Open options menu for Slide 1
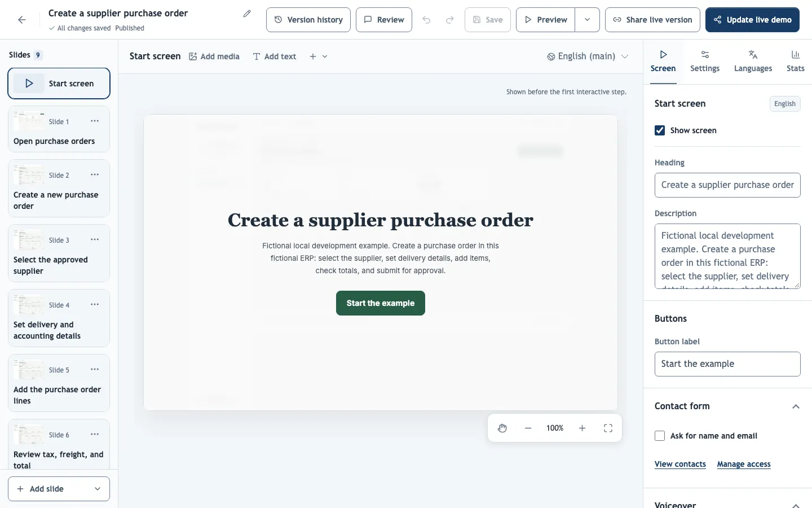 95,121
